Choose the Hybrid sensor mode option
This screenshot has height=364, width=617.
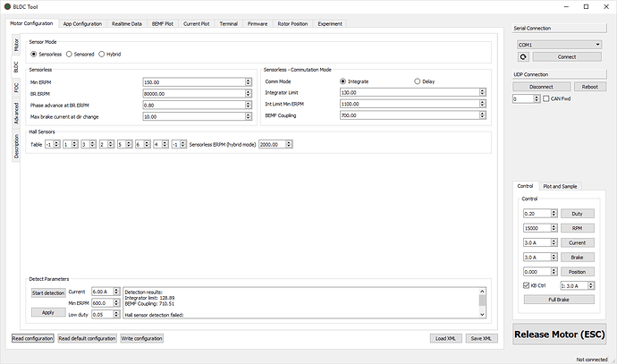[x=102, y=54]
